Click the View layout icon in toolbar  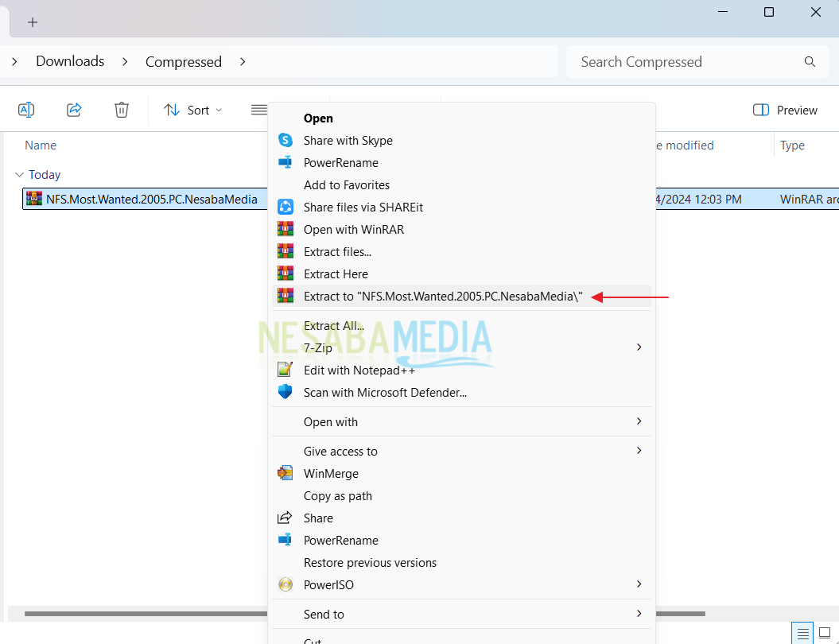click(x=259, y=111)
